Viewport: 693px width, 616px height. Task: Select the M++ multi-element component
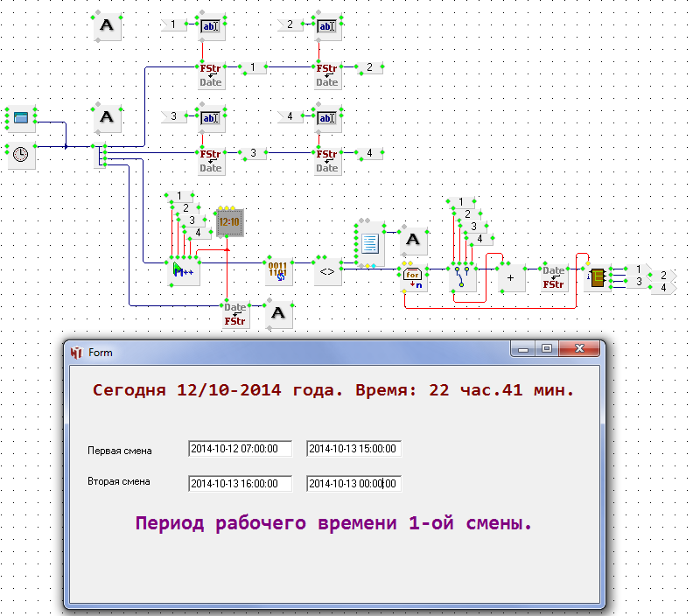pos(181,272)
